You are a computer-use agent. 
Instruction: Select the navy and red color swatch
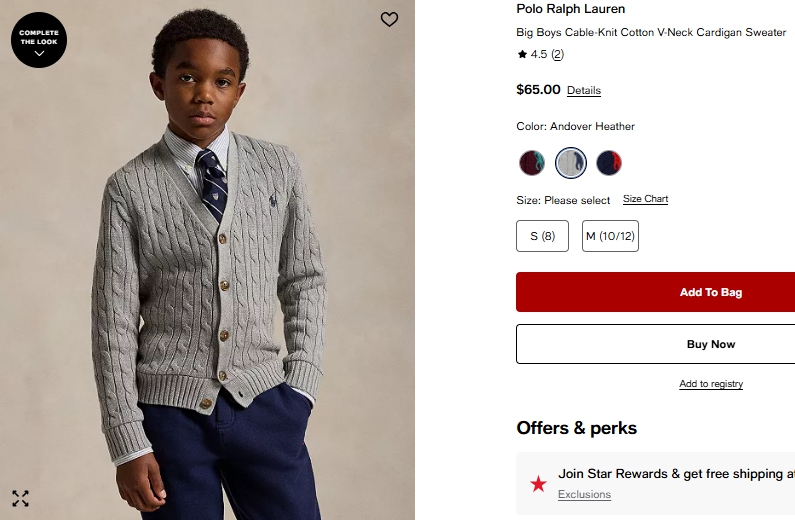tap(609, 162)
